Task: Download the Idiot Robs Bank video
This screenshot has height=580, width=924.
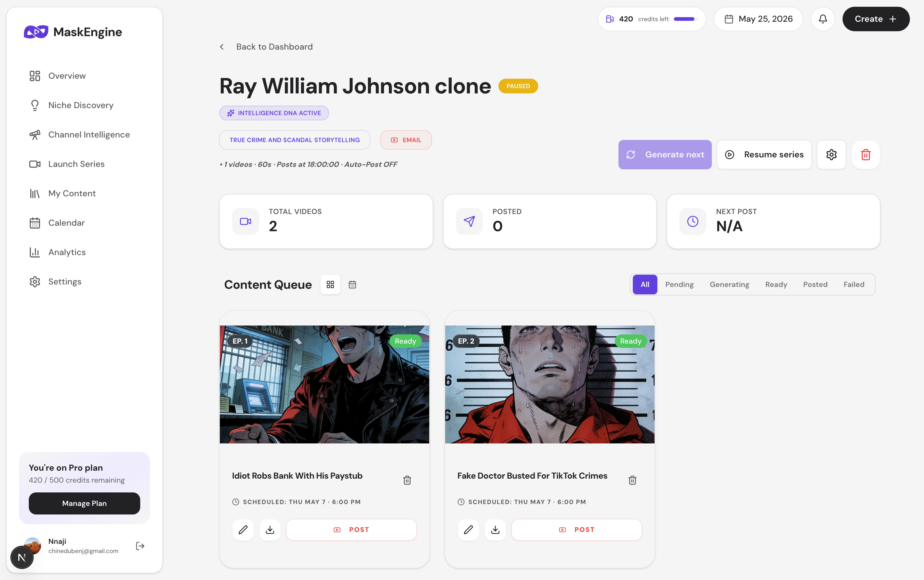Action: [x=270, y=530]
